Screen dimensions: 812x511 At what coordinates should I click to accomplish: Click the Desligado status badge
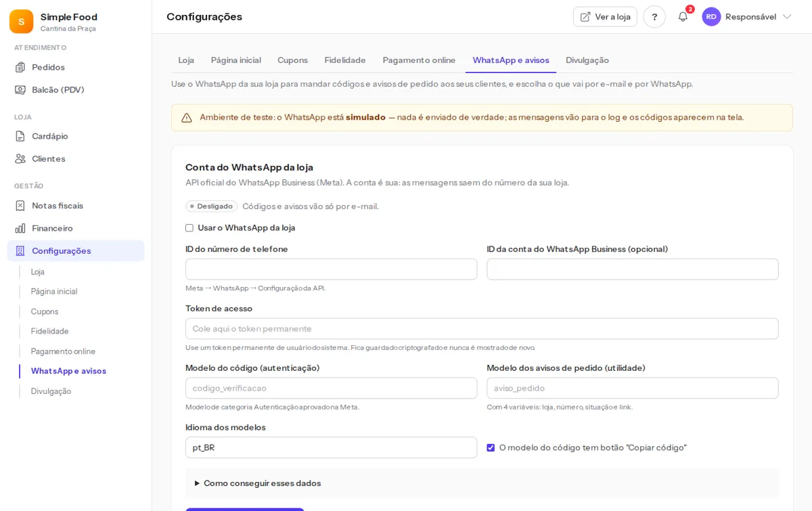point(212,206)
